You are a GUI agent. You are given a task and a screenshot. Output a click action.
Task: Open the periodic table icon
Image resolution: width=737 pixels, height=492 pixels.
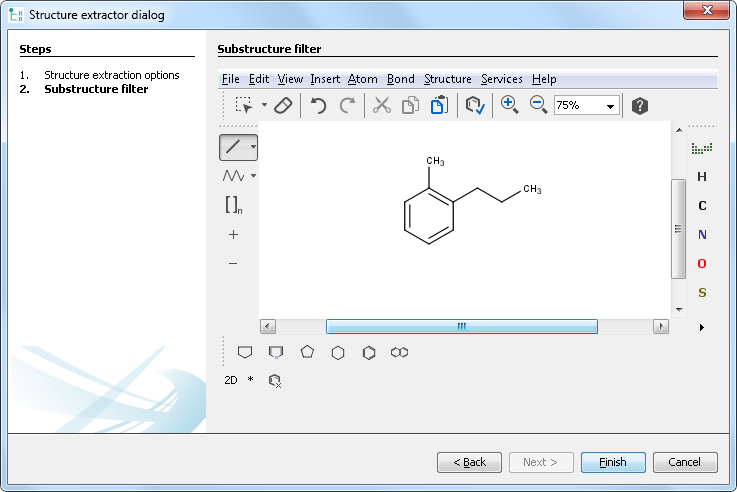[702, 148]
